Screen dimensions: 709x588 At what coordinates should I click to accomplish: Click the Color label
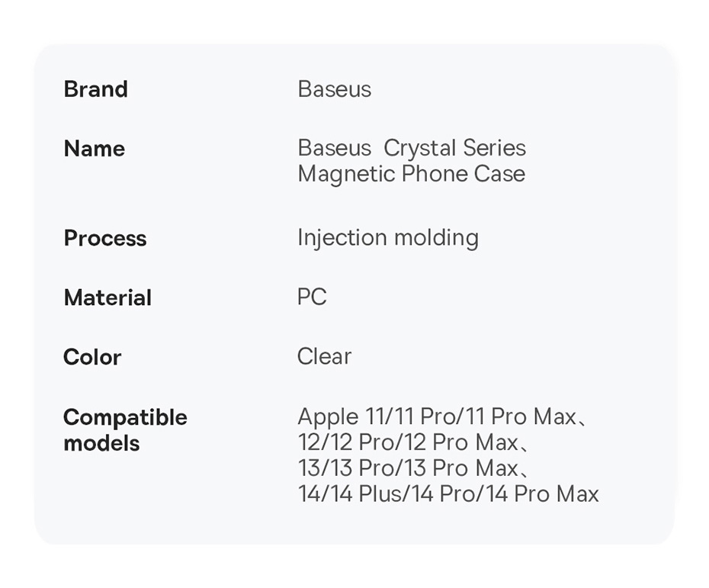92,357
